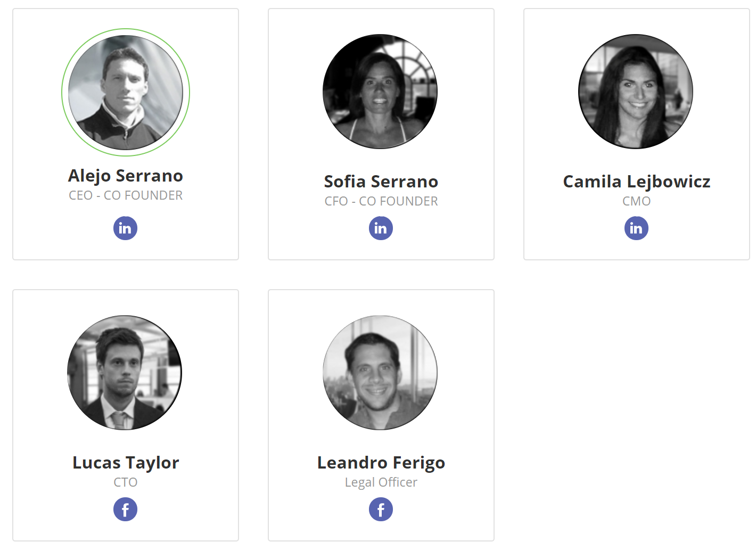
Task: Click the CFO - CO FOUNDER title text
Action: coord(381,201)
